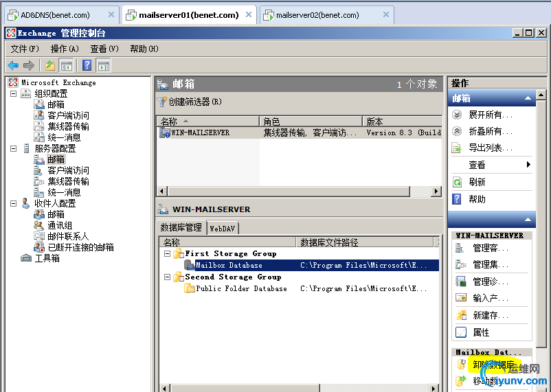Click 属性 server properties action
Image resolution: width=551 pixels, height=392 pixels.
tap(481, 332)
